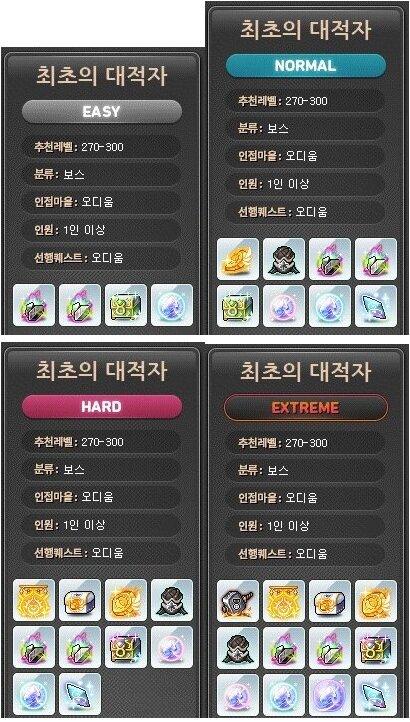This screenshot has width=410, height=722.
Task: Select the blue crystal shard in NORMAL rewards
Action: (376, 306)
